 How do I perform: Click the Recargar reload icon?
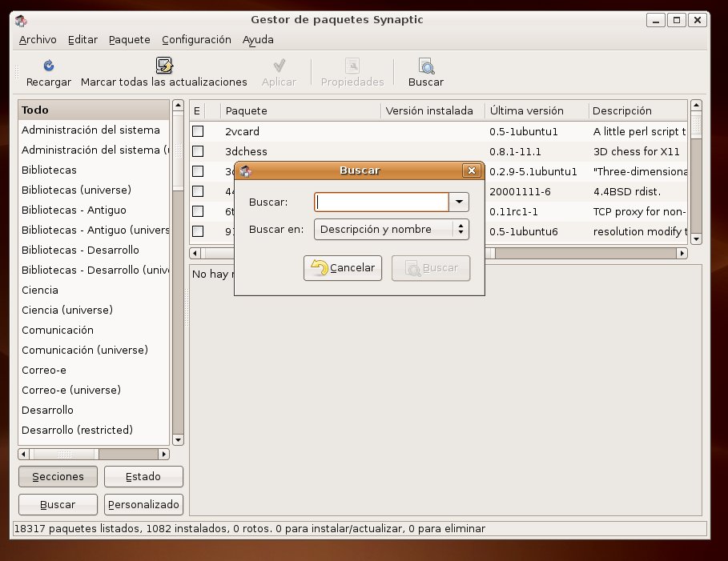[49, 66]
